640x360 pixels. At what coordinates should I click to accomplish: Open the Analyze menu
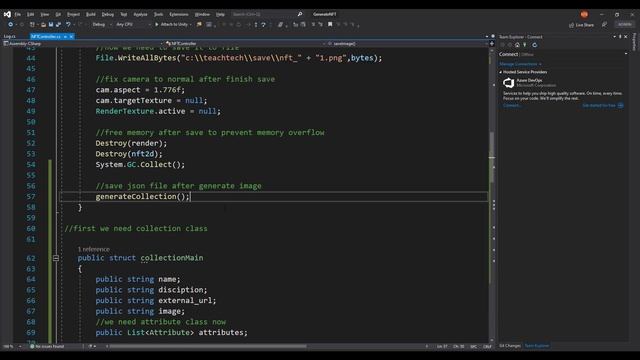pyautogui.click(x=140, y=14)
